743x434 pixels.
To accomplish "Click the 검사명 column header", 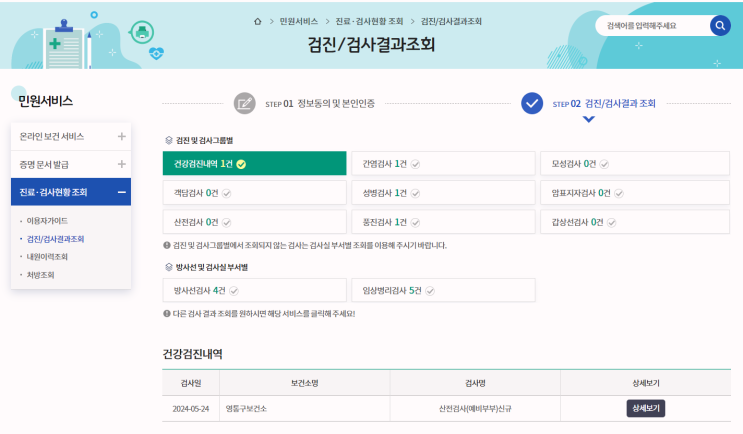I will pos(475,383).
